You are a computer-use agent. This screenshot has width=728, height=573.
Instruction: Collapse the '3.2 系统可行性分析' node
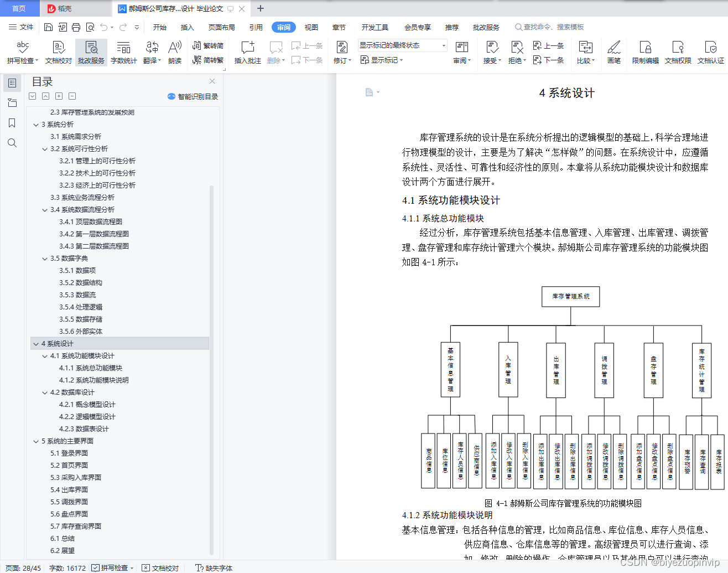click(45, 149)
